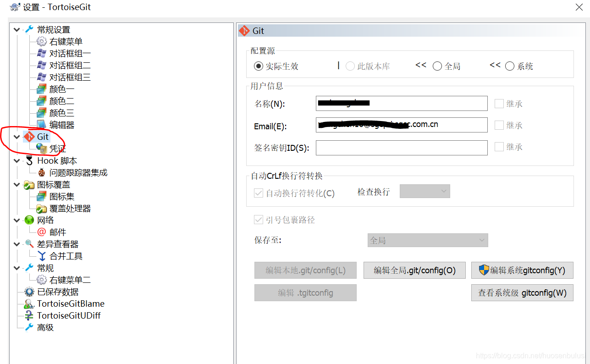Click the hook icon for Hook 脚本
Screen dimensions: 590x364
click(x=29, y=161)
